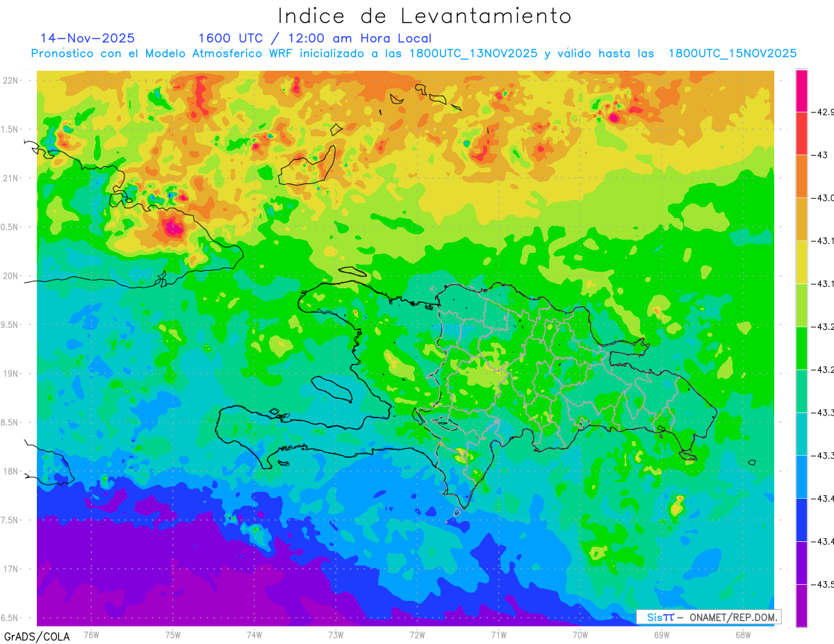834x644 pixels.
Task: Click the '-43.5' color scale value
Action: click(x=824, y=584)
